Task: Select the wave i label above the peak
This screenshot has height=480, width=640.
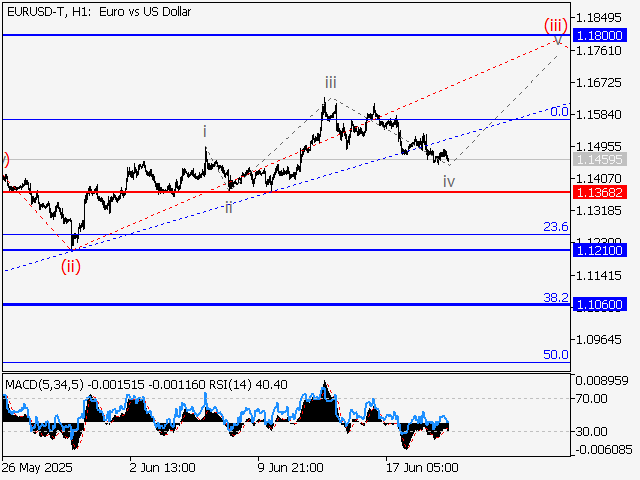Action: [x=205, y=131]
